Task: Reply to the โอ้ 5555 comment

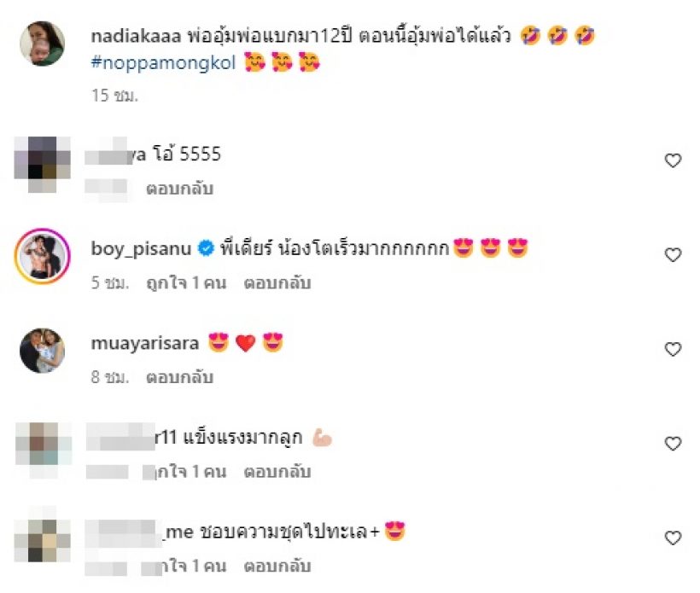Action: [179, 189]
